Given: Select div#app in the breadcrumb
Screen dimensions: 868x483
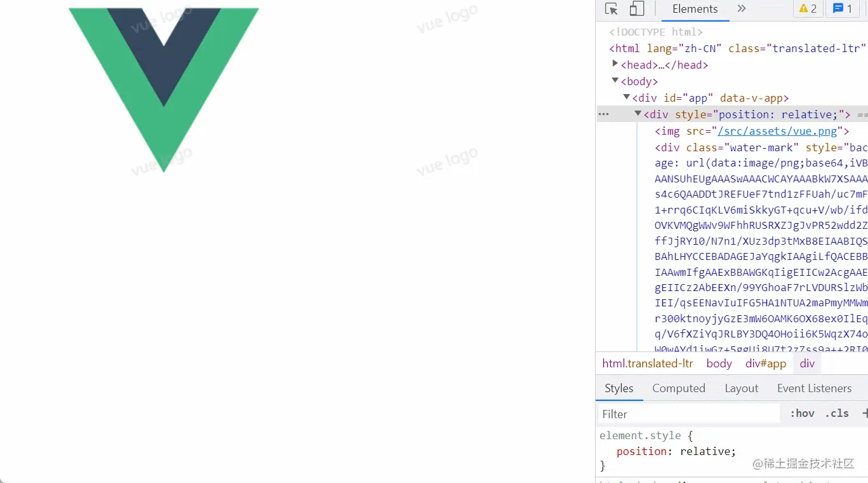Looking at the screenshot, I should [x=766, y=364].
